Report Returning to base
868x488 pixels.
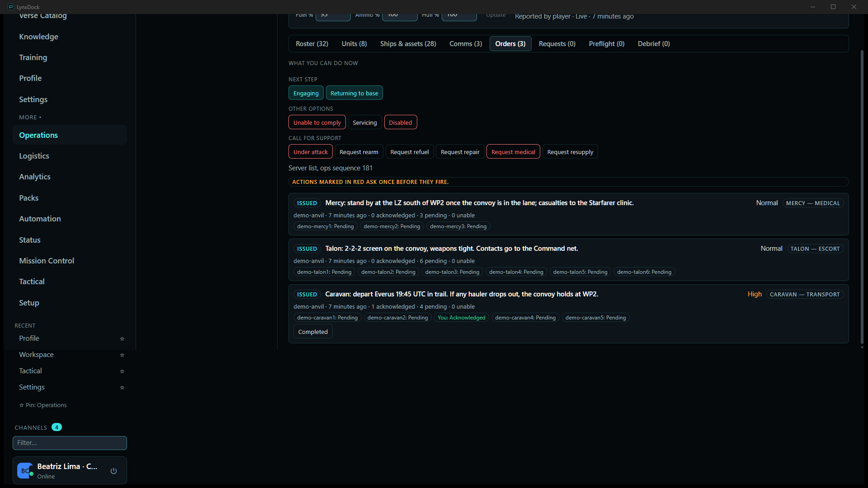pos(354,93)
